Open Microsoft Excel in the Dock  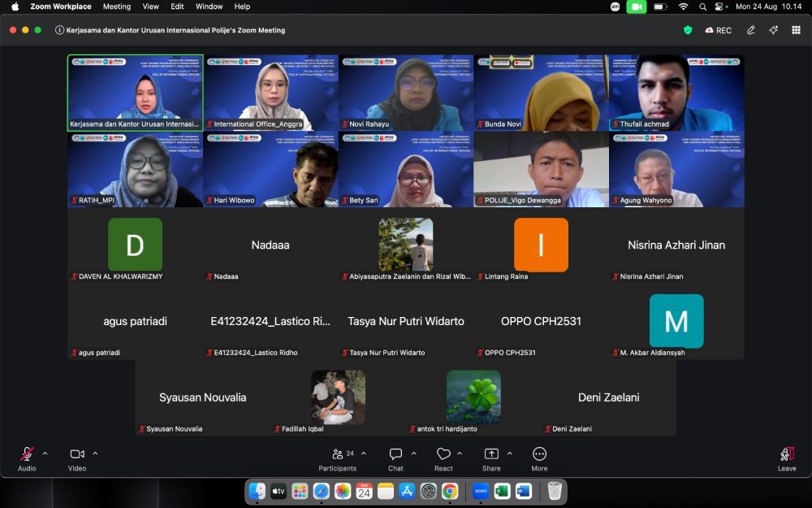pyautogui.click(x=502, y=490)
